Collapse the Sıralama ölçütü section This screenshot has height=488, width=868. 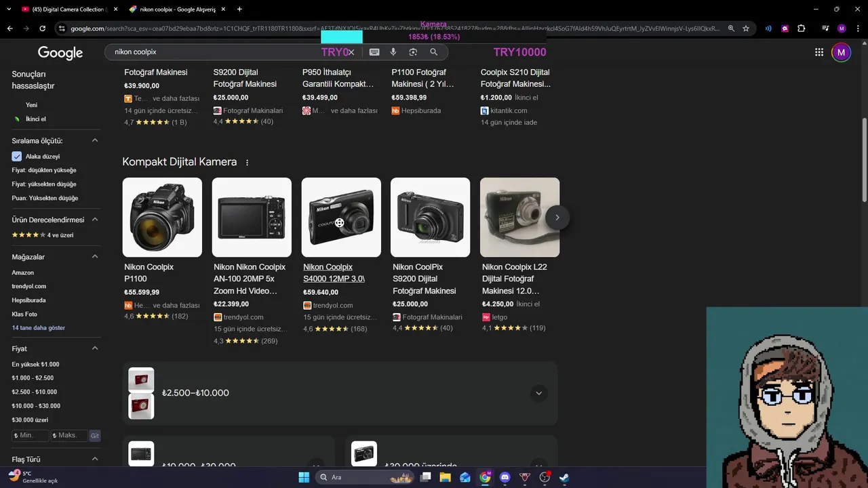(95, 141)
